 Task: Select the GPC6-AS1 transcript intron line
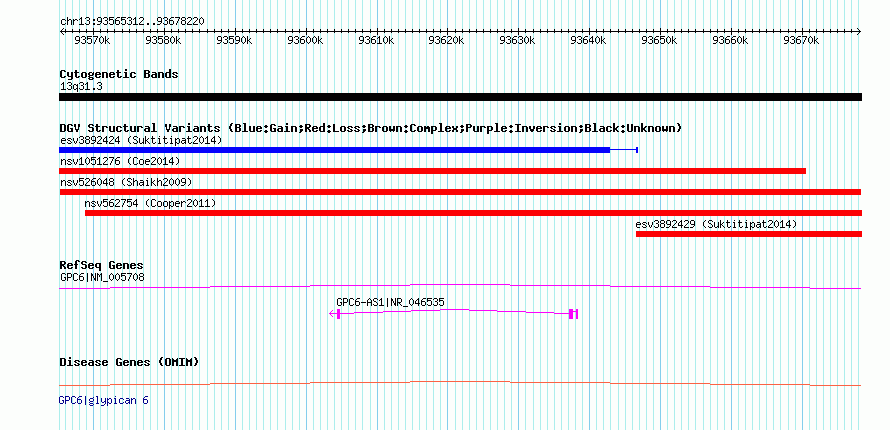[454, 311]
